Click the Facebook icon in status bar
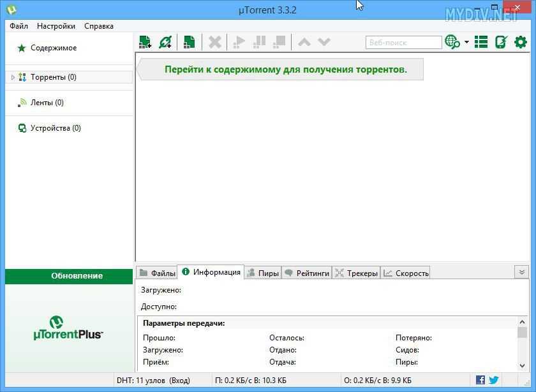This screenshot has height=392, width=536. [480, 380]
